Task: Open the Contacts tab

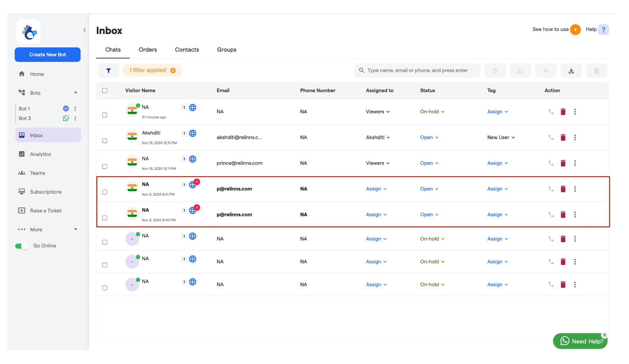Action: click(x=187, y=50)
